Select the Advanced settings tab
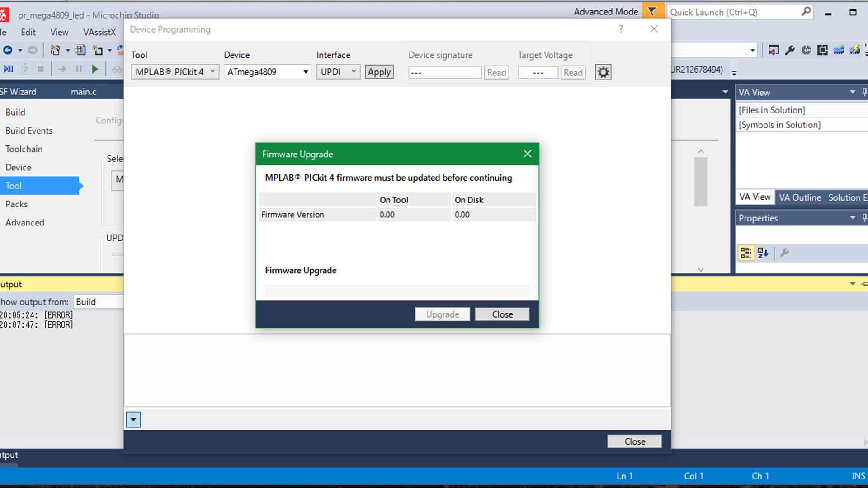Screen dimensions: 868x488 (x=25, y=223)
